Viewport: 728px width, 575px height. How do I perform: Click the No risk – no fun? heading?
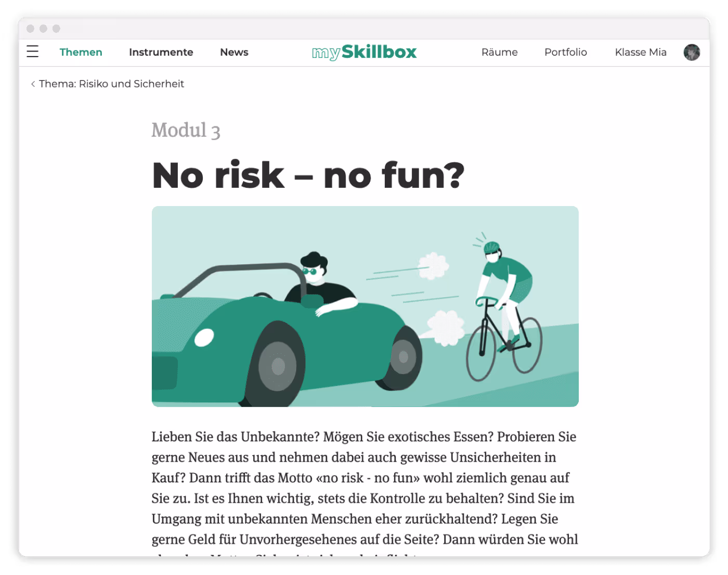(x=308, y=175)
